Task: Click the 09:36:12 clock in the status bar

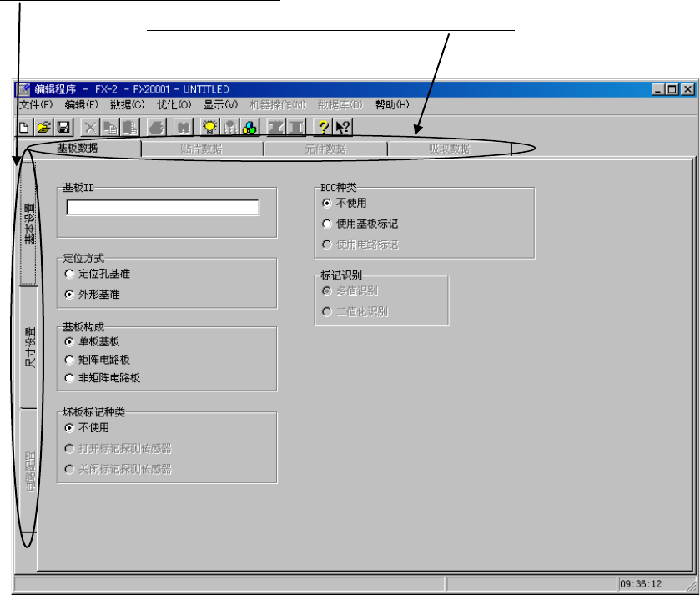Action: tap(641, 584)
